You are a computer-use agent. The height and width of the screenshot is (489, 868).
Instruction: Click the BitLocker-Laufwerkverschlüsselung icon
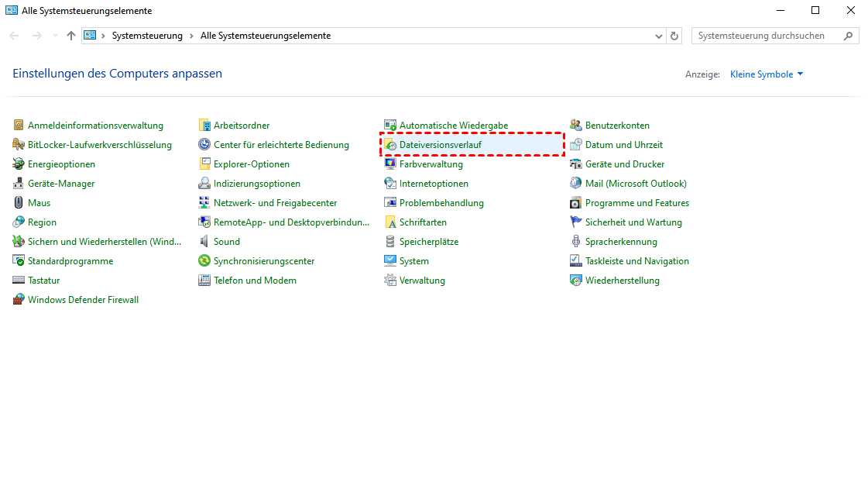(19, 145)
